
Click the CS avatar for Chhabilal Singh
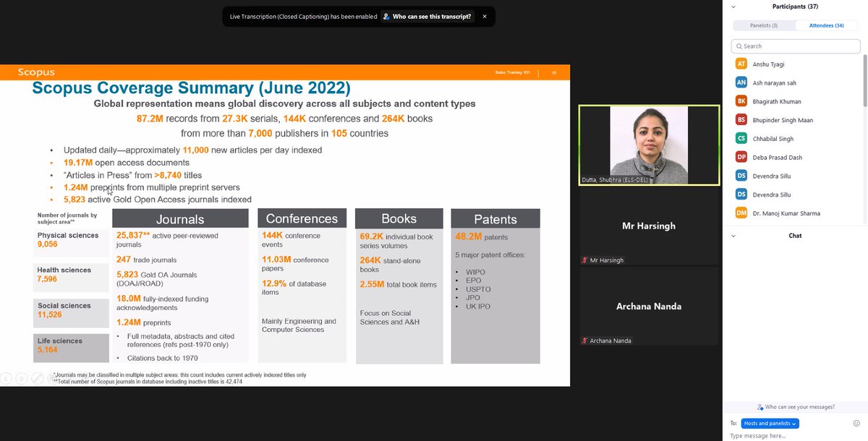click(741, 138)
